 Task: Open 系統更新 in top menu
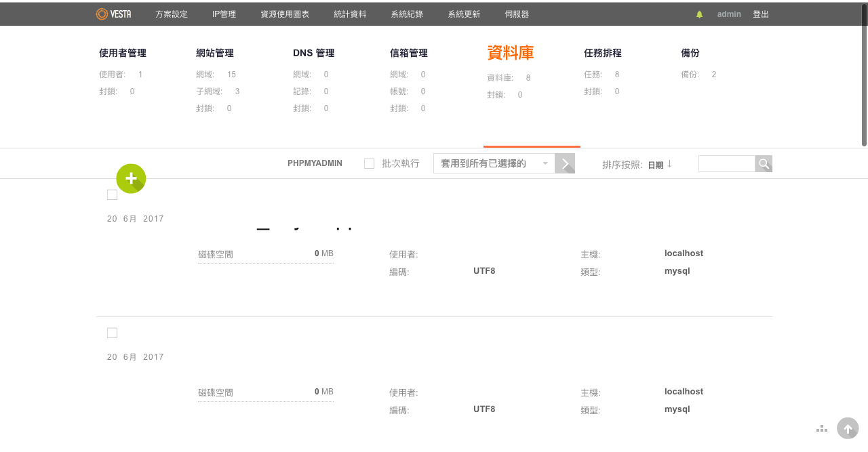[x=465, y=14]
